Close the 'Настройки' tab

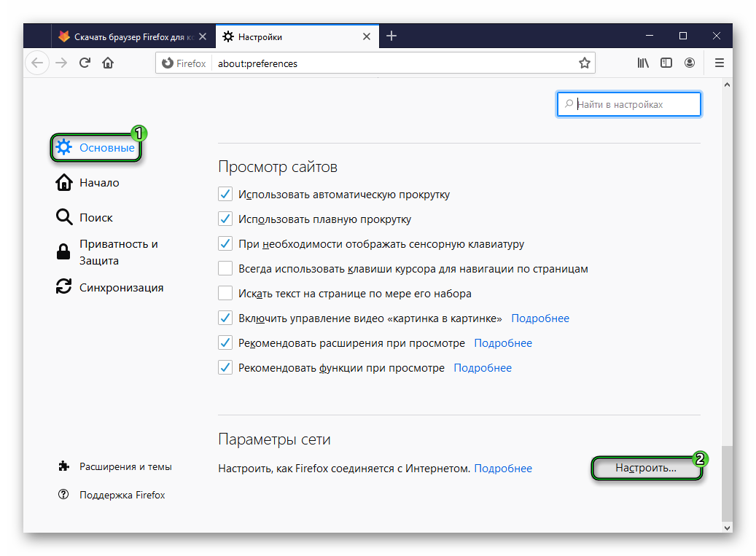367,36
